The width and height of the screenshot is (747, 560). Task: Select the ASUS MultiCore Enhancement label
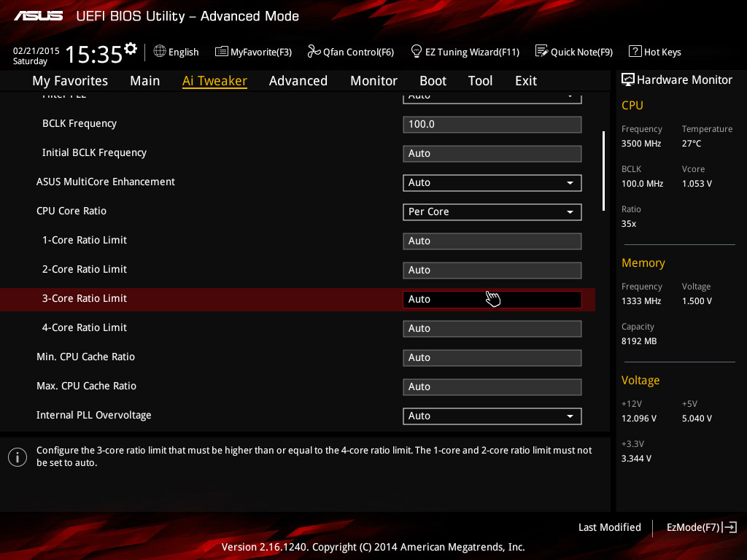106,182
